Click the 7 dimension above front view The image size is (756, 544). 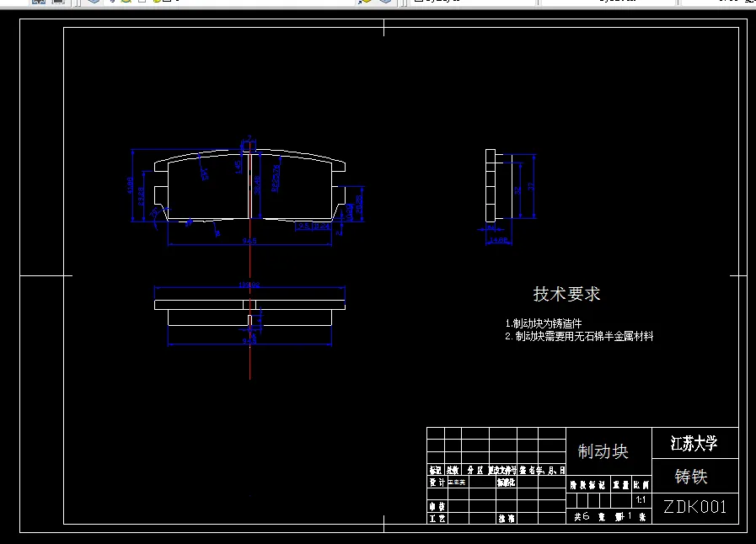coord(249,139)
